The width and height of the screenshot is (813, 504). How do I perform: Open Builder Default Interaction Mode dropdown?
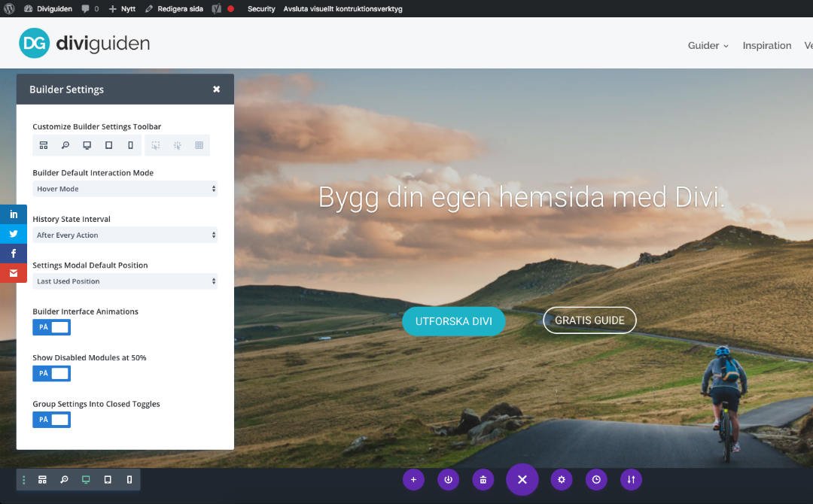[x=125, y=189]
